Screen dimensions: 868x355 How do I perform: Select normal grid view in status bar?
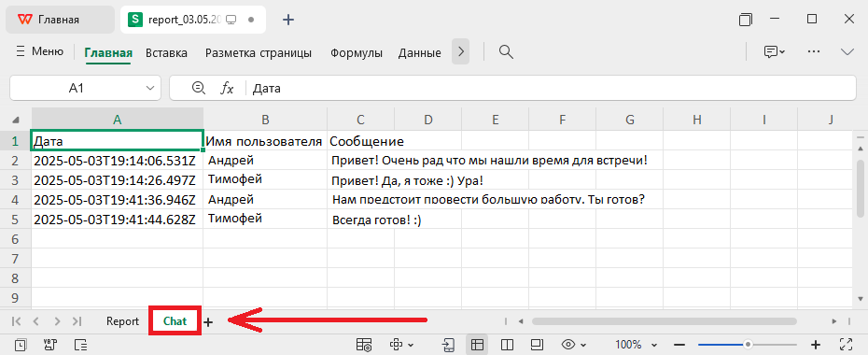click(x=477, y=345)
